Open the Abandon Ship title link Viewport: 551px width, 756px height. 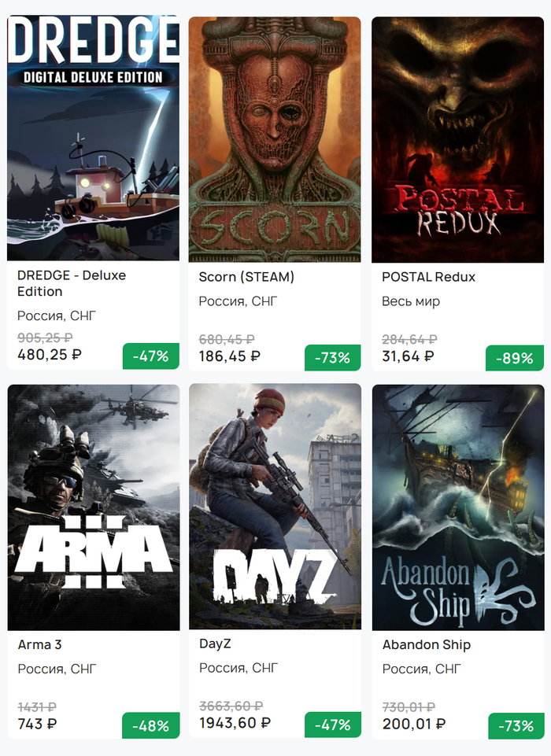426,645
